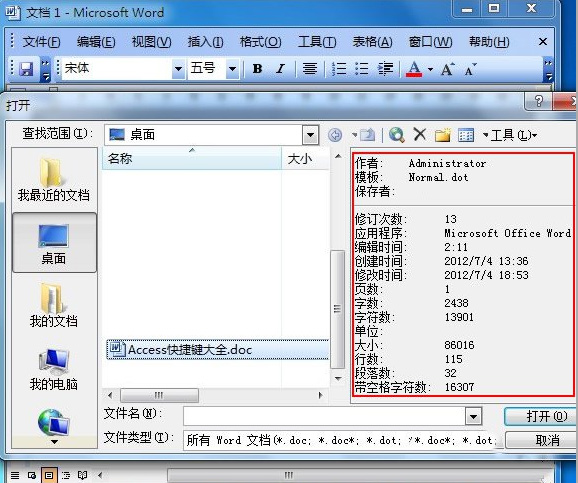Open the 工具(L) dropdown in dialog

[x=513, y=135]
